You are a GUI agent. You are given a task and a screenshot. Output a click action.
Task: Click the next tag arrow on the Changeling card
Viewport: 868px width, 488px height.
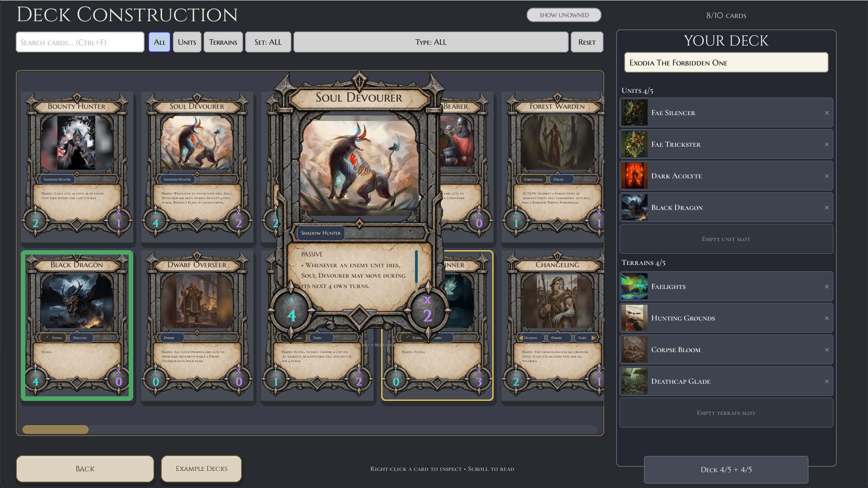[x=593, y=338]
